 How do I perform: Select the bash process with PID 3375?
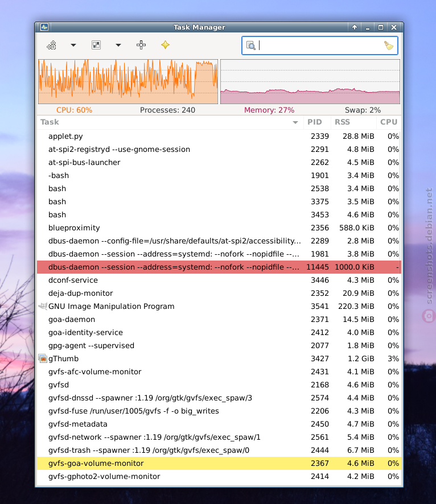tap(219, 201)
